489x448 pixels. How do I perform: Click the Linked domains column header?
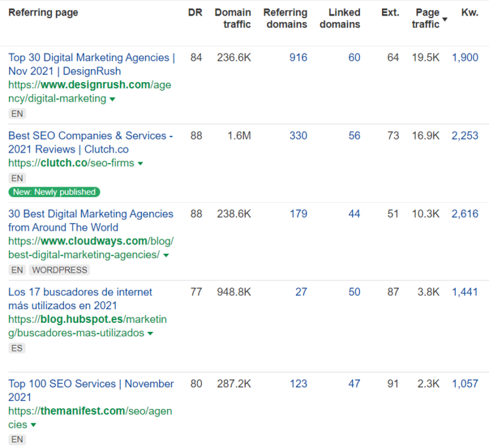click(x=340, y=18)
